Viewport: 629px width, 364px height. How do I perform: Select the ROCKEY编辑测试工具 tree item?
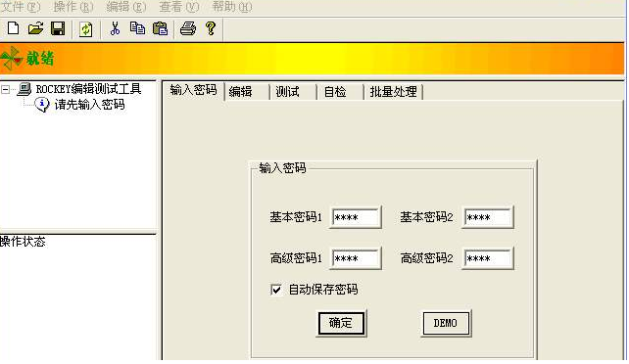[x=88, y=89]
